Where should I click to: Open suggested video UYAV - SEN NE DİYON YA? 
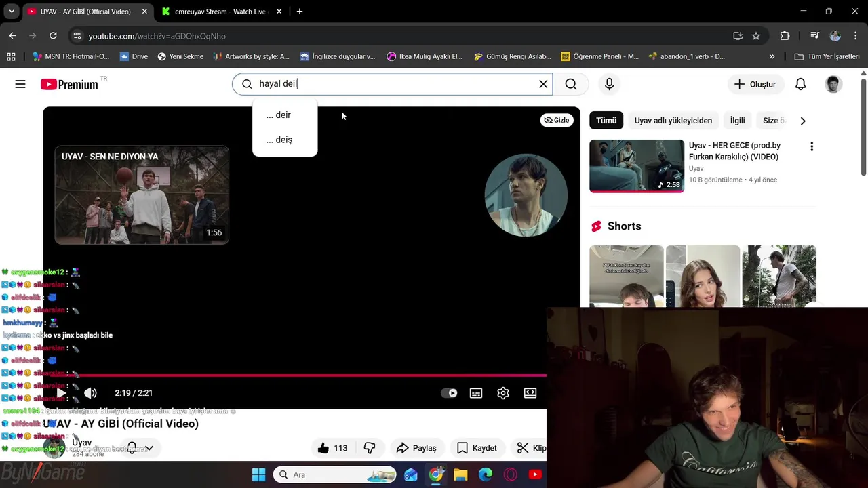pos(142,195)
